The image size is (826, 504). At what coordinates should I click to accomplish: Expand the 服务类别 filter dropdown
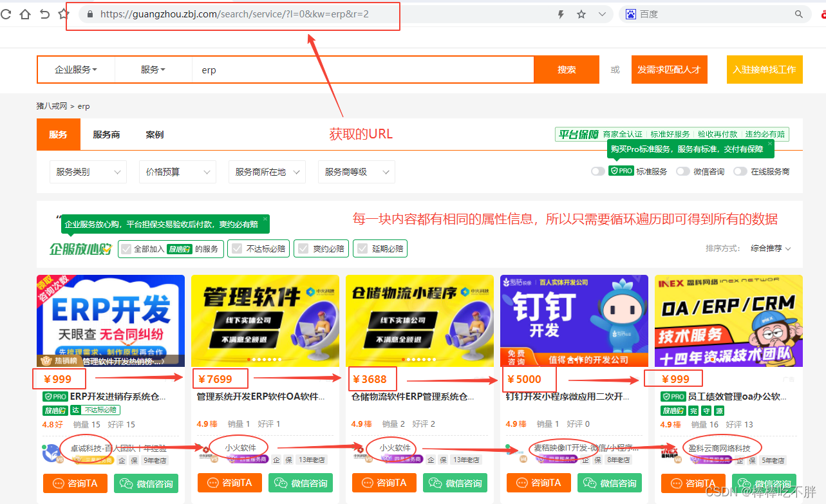click(88, 172)
